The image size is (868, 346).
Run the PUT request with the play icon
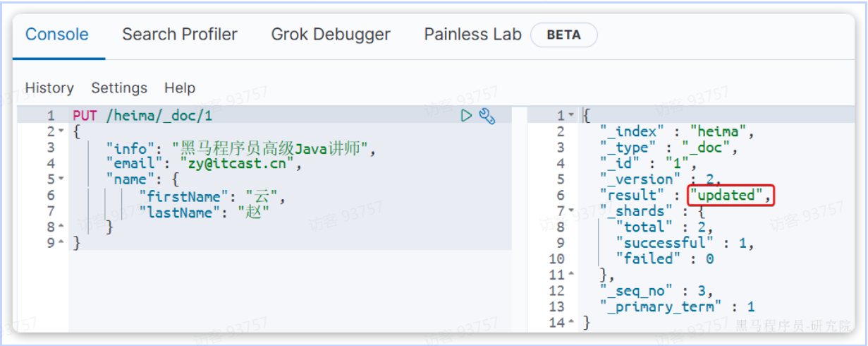point(466,116)
